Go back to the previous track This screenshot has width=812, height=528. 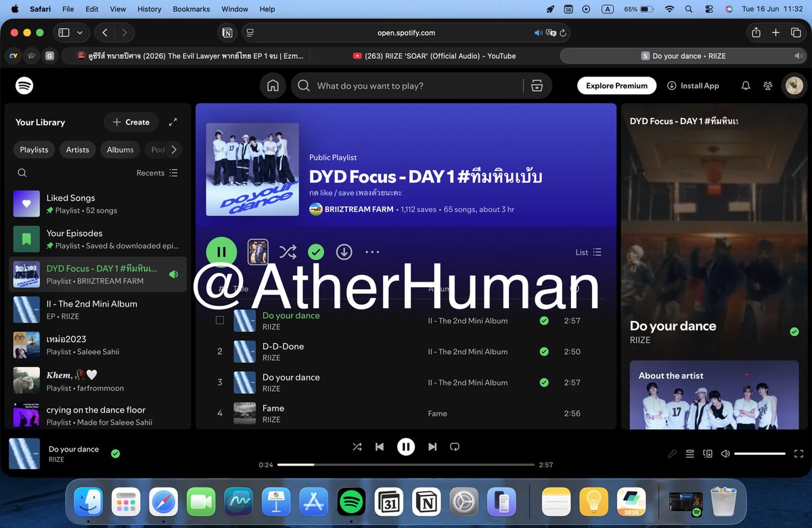(380, 447)
